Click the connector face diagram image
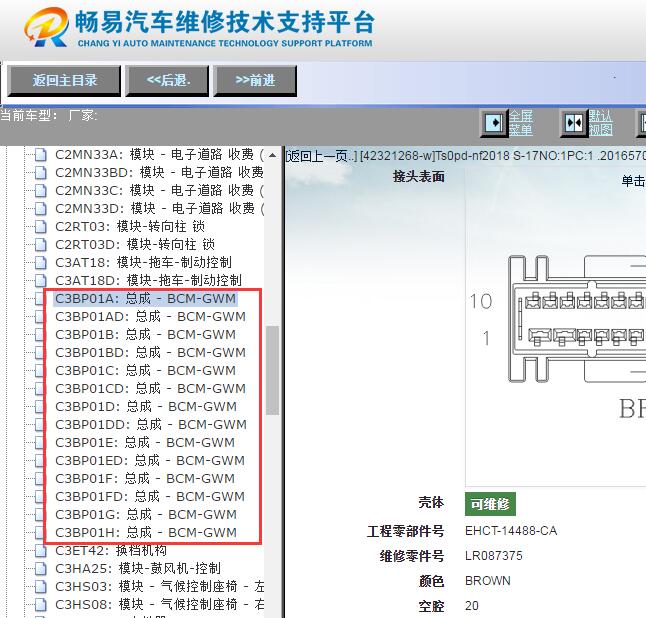The image size is (646, 618). (x=577, y=319)
